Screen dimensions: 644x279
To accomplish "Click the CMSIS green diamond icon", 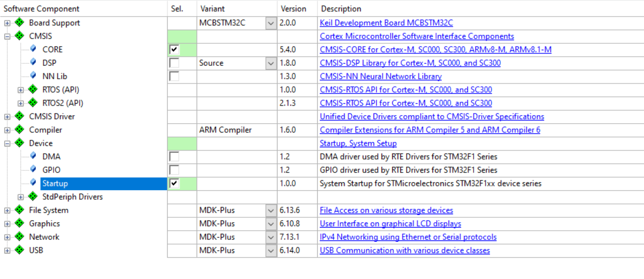I will [x=19, y=36].
